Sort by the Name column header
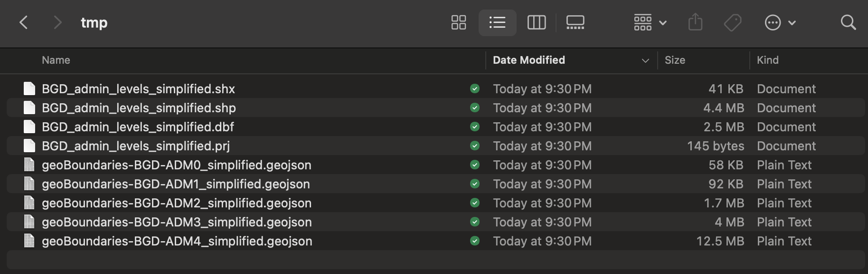The image size is (868, 274). (56, 60)
